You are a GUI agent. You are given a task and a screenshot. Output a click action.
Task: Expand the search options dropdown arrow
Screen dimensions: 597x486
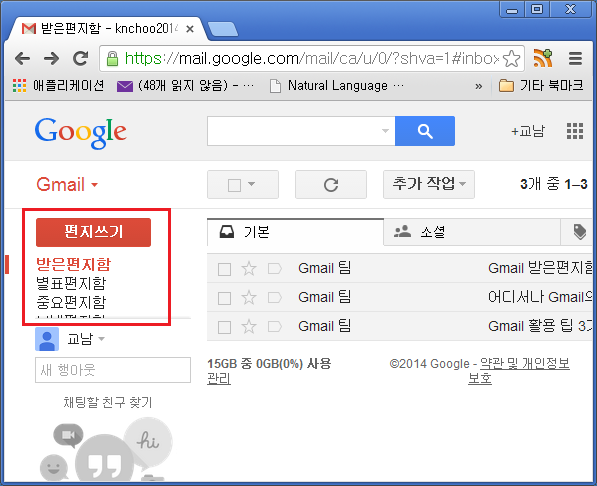[x=385, y=131]
